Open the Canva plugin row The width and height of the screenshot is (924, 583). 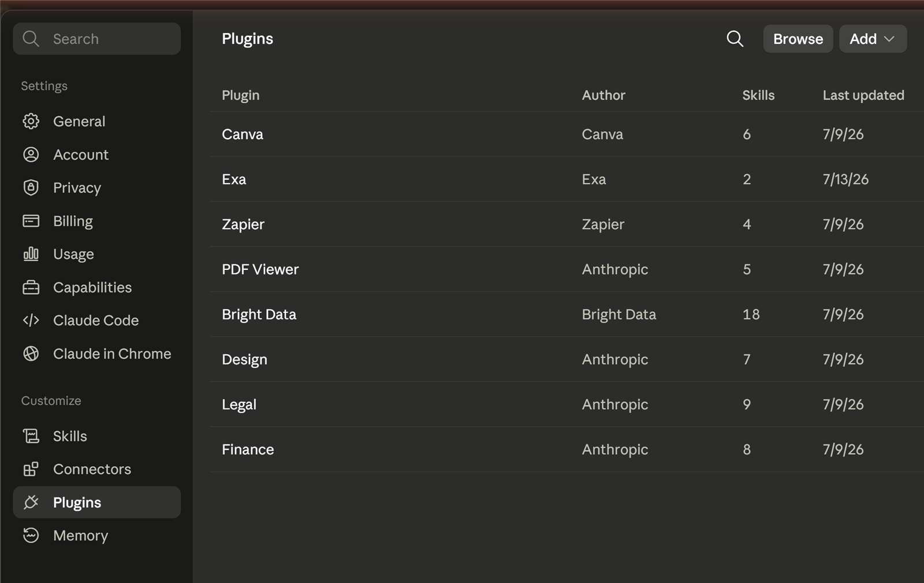[x=567, y=134]
